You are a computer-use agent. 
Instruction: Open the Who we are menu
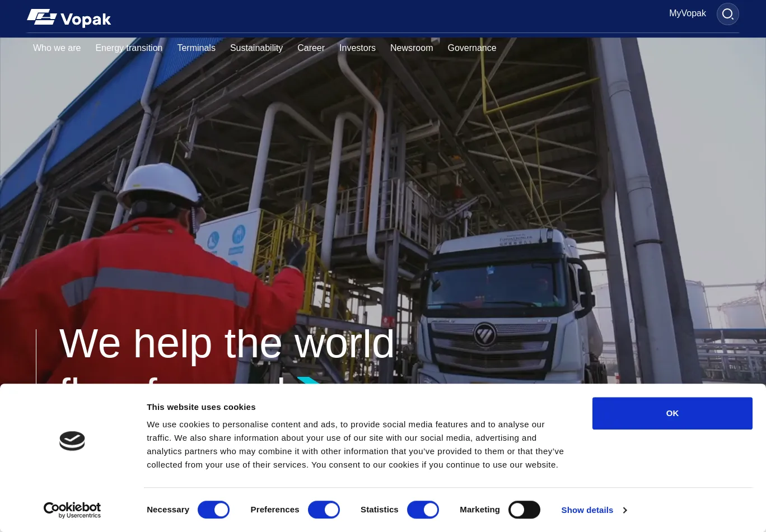[x=57, y=48]
